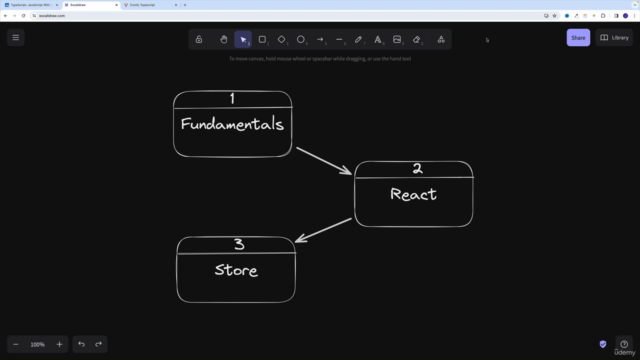The width and height of the screenshot is (640, 360).
Task: Reset zoom via the 100% label
Action: pos(38,344)
